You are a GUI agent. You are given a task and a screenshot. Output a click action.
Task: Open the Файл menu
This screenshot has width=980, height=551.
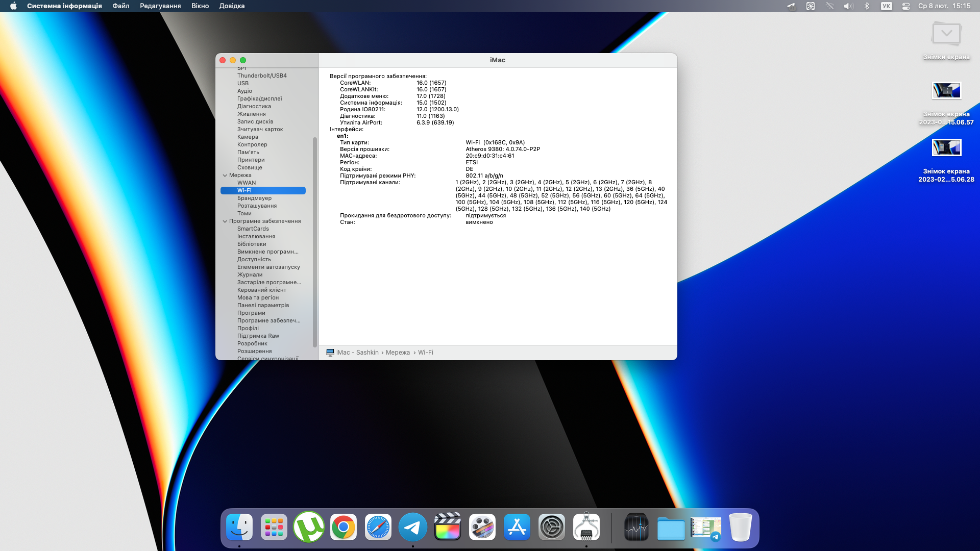(121, 6)
